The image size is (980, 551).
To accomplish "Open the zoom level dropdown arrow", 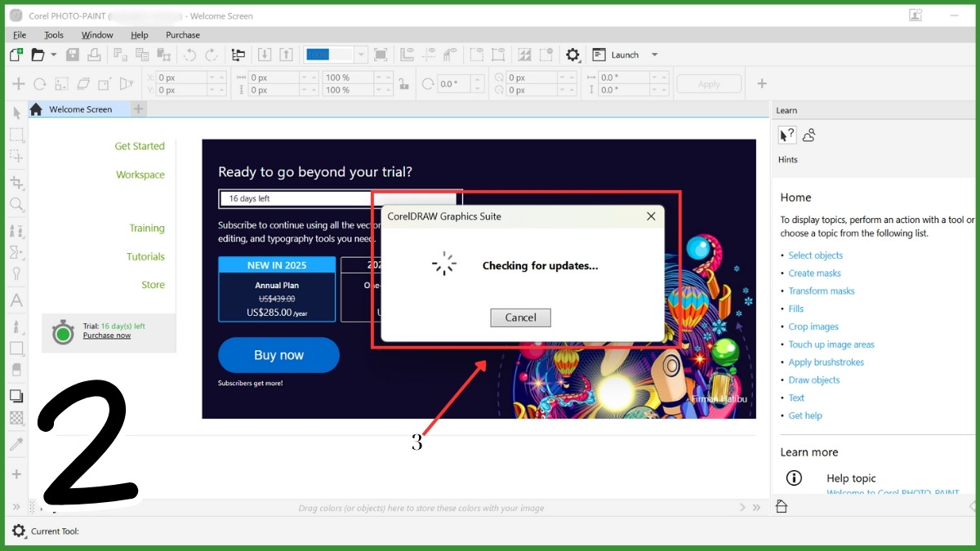I will pos(362,55).
